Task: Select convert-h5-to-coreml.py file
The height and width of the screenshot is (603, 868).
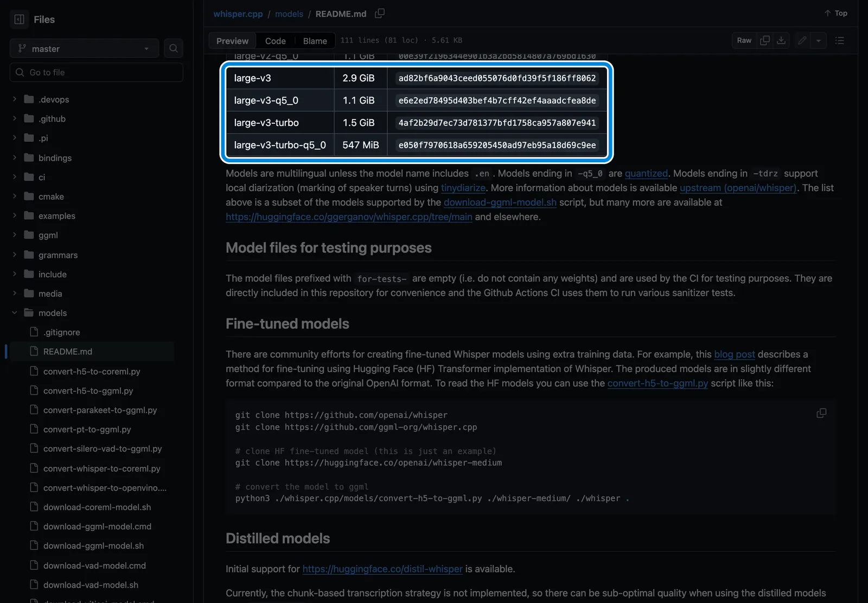Action: [x=92, y=371]
